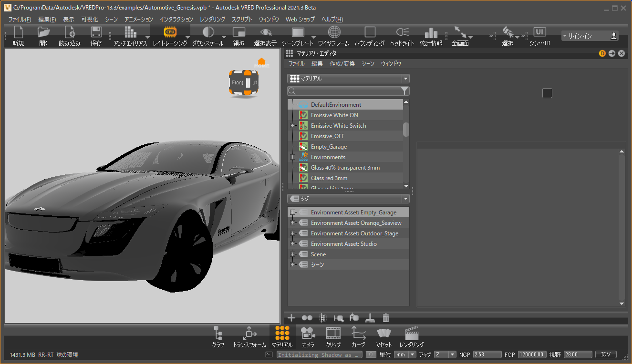The height and width of the screenshot is (364, 632).
Task: Open the マテリアル dropdown list
Action: [x=348, y=79]
